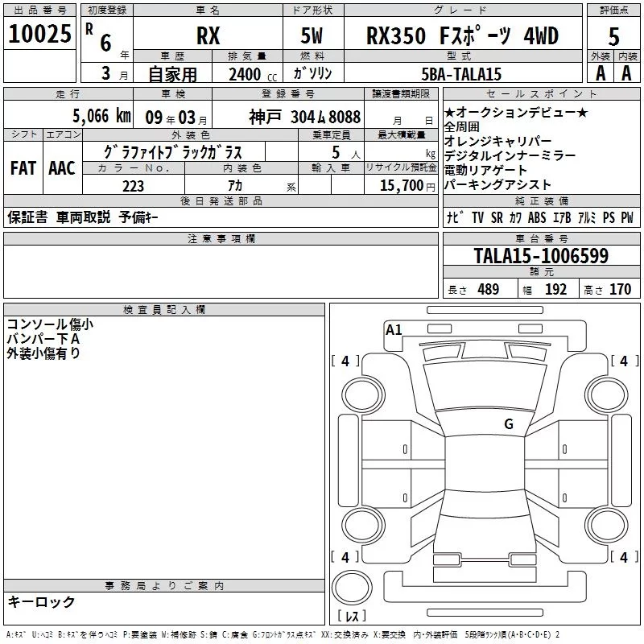Click the デジタルインナーミラー line
Viewport: 644px width, 644px height.
point(510,155)
